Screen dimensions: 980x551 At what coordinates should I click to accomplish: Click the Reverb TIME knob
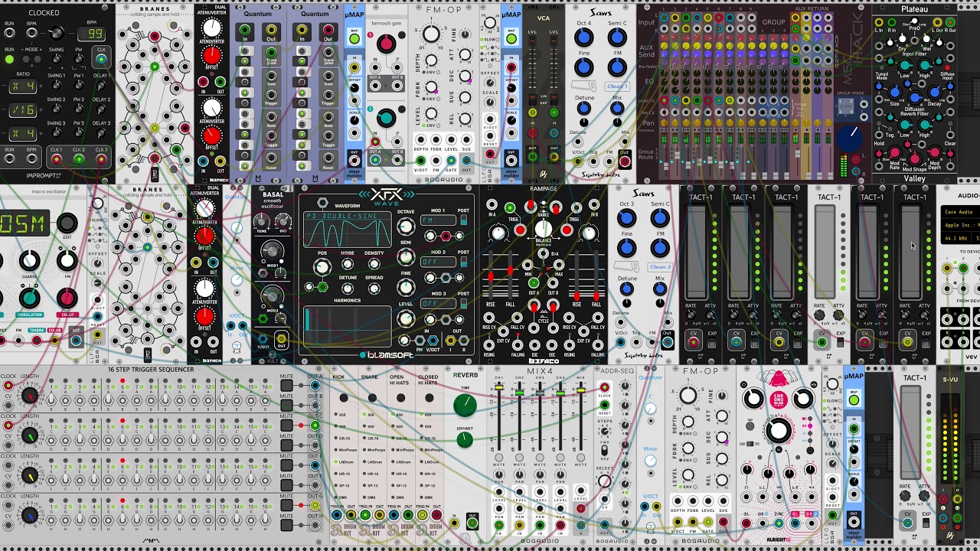point(464,405)
